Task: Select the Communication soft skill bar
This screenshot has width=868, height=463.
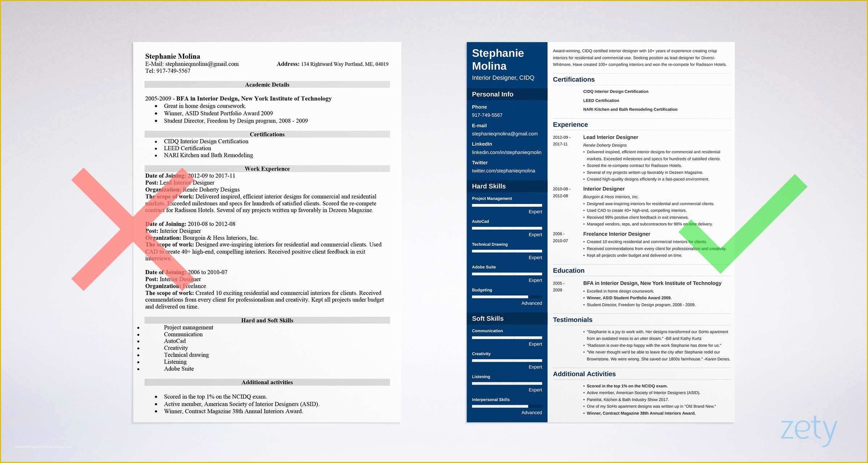Action: pyautogui.click(x=504, y=340)
